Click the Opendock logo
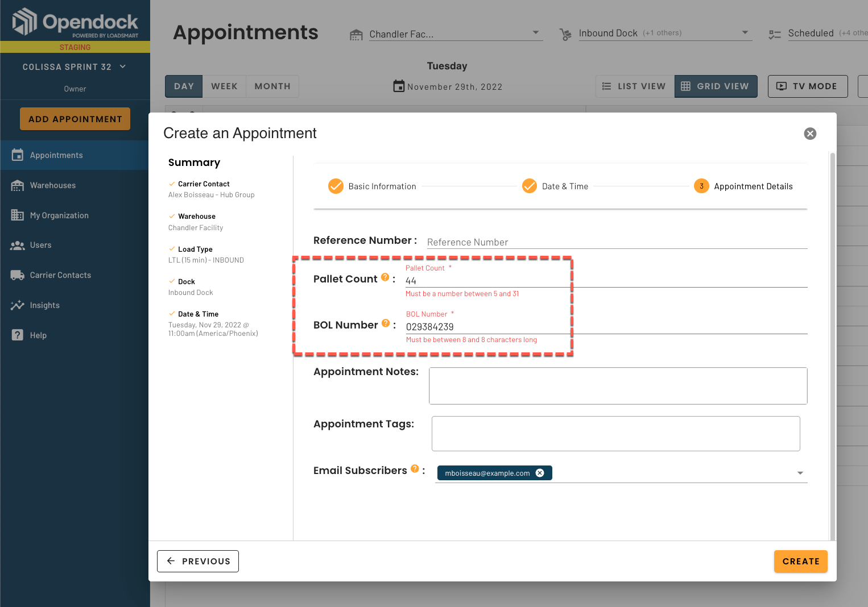 75,23
